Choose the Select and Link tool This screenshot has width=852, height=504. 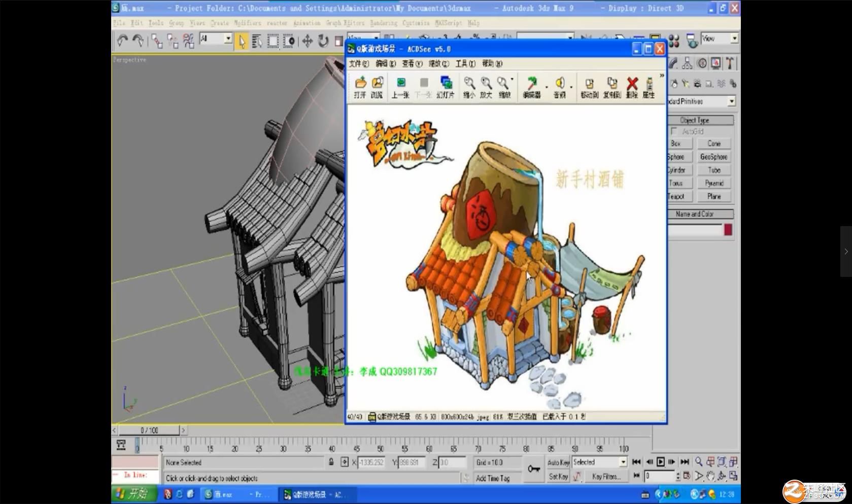click(x=157, y=41)
